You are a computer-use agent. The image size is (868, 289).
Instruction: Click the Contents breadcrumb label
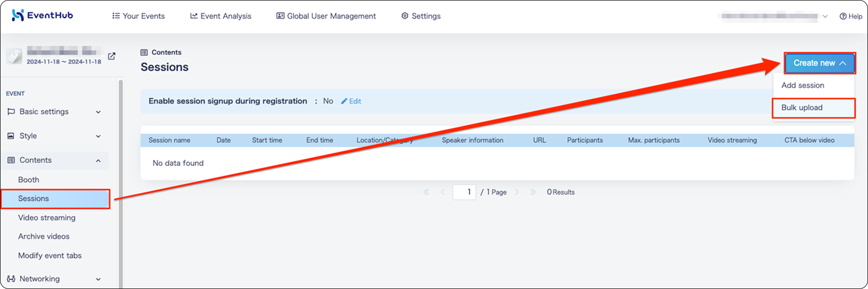click(166, 53)
